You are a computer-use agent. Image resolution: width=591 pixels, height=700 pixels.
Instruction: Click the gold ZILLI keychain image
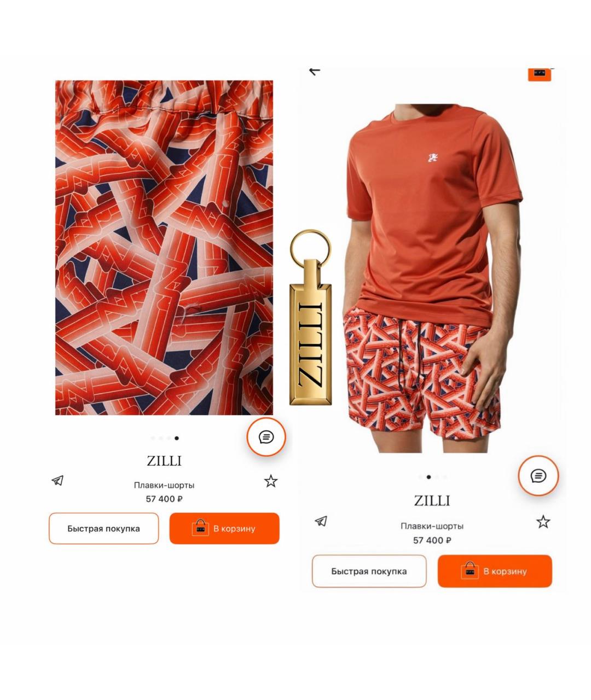point(310,317)
